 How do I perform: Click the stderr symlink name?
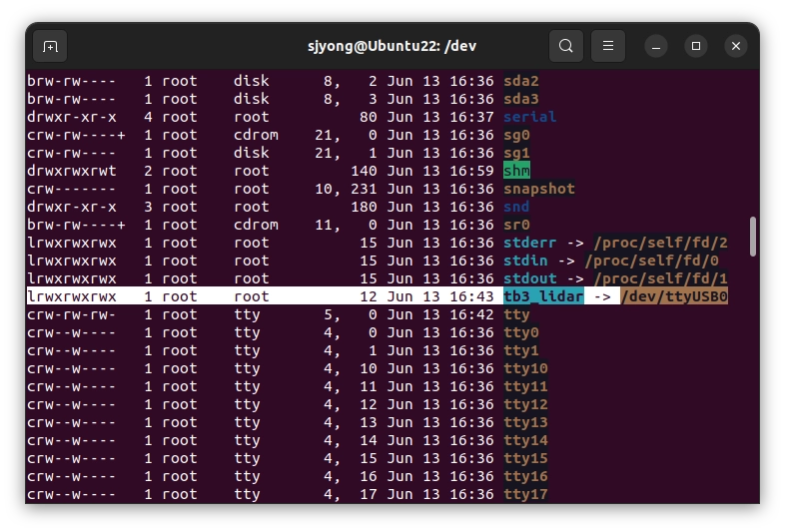pyautogui.click(x=529, y=244)
